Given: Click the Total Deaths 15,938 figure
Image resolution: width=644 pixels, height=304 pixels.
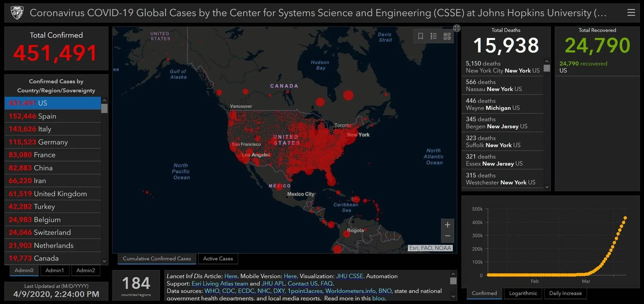Looking at the screenshot, I should tap(506, 45).
